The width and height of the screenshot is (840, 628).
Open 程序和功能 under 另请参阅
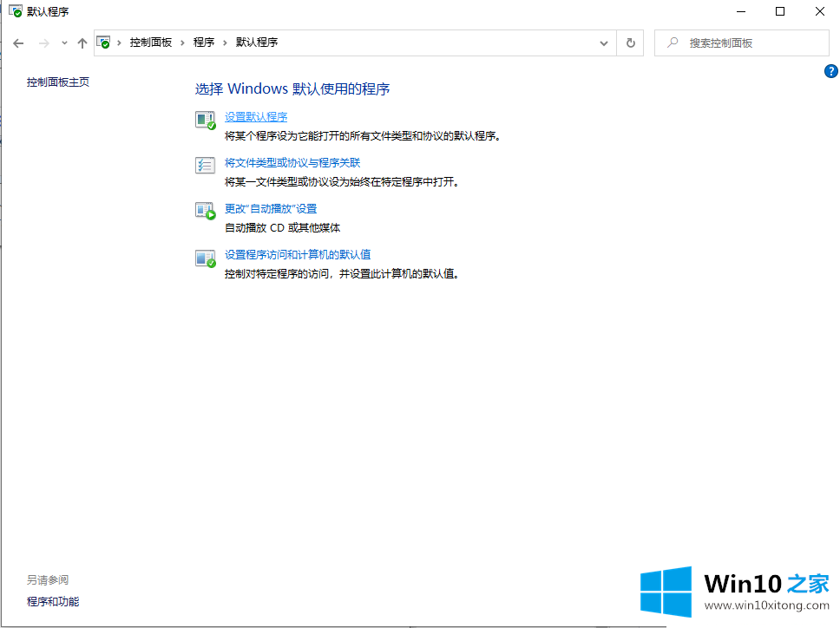click(x=53, y=602)
